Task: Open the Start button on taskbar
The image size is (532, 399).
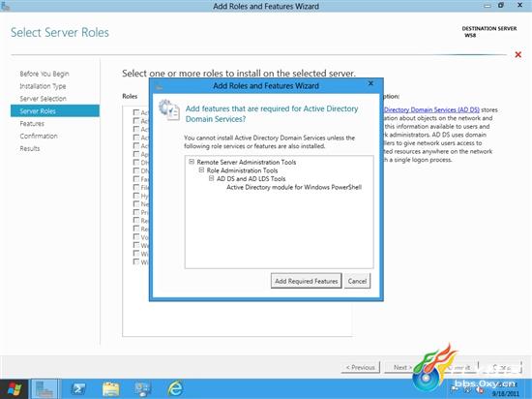Action: pyautogui.click(x=14, y=389)
